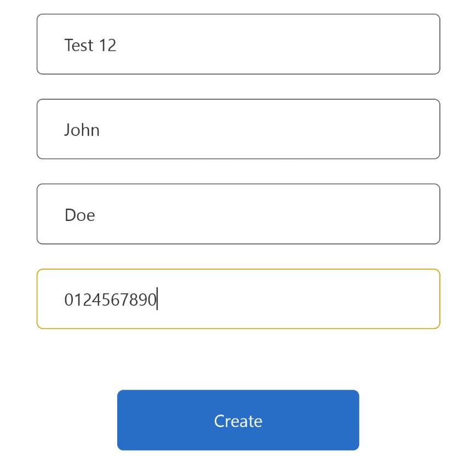Place cursor on the 0124567890 digits
The height and width of the screenshot is (460, 476).
coord(111,299)
